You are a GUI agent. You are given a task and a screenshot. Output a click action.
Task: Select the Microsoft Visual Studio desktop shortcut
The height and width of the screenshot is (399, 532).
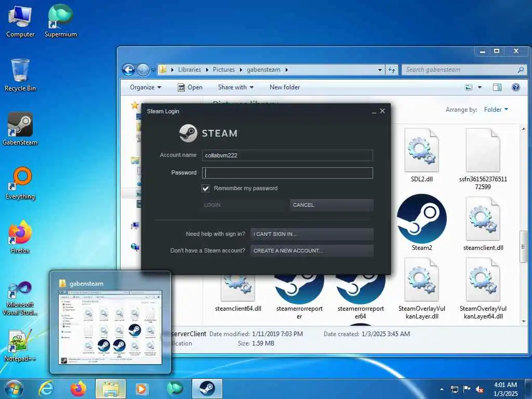click(x=20, y=299)
